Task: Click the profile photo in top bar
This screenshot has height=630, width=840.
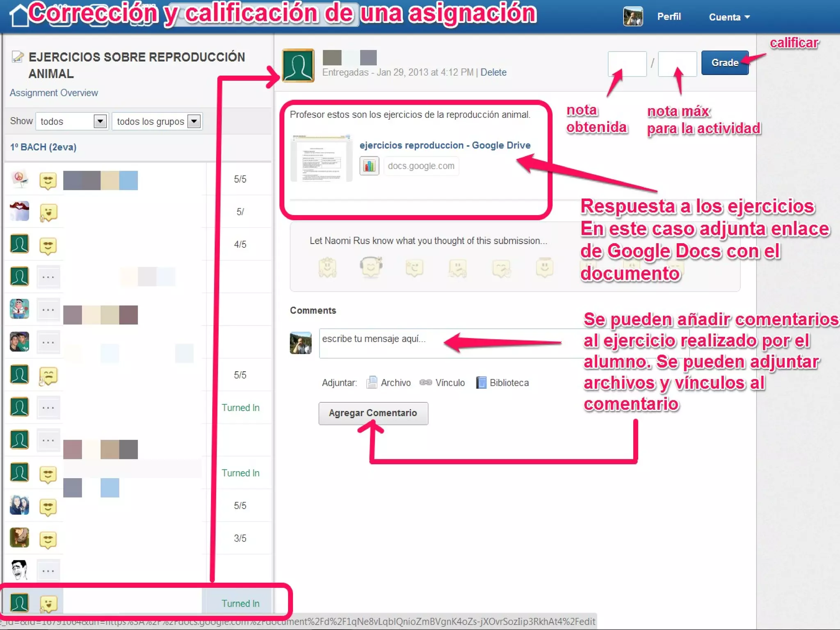Action: (633, 17)
